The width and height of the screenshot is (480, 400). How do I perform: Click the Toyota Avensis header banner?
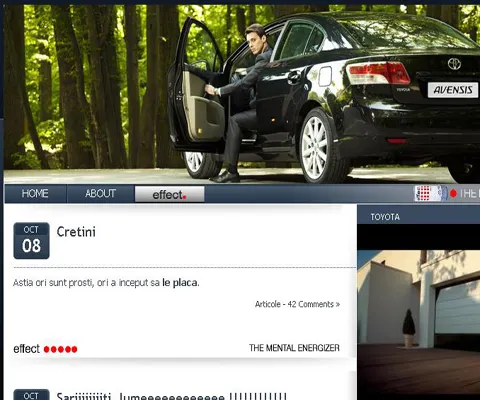[x=242, y=93]
